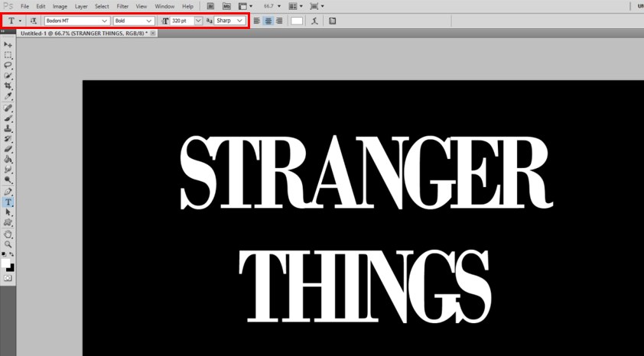The height and width of the screenshot is (356, 644).
Task: Open the File menu
Action: pos(24,7)
